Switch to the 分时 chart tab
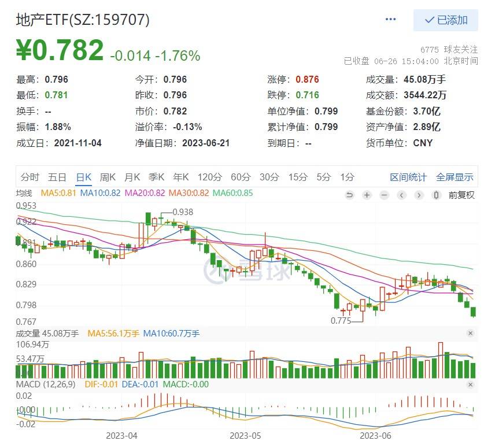The image size is (495, 448). point(29,177)
